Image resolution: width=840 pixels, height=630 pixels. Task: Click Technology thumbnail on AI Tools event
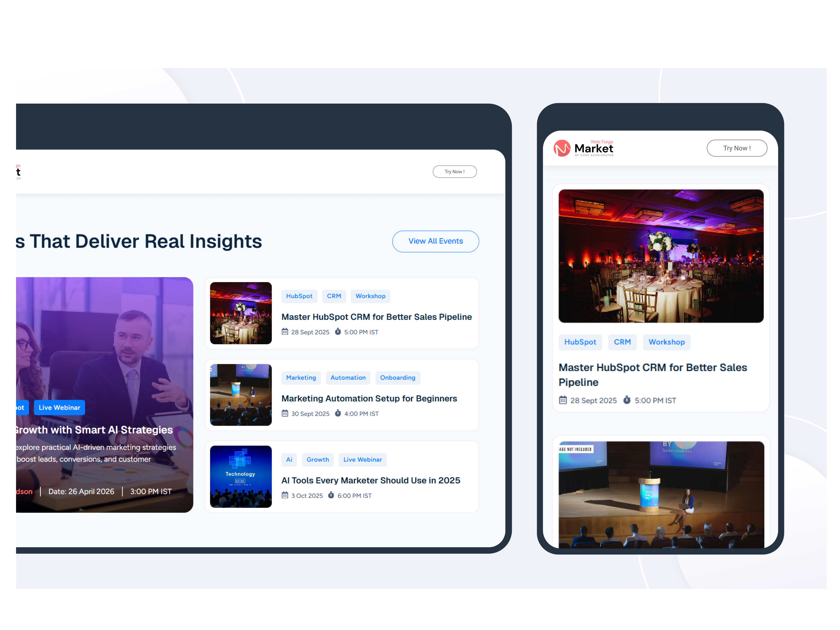tap(241, 477)
